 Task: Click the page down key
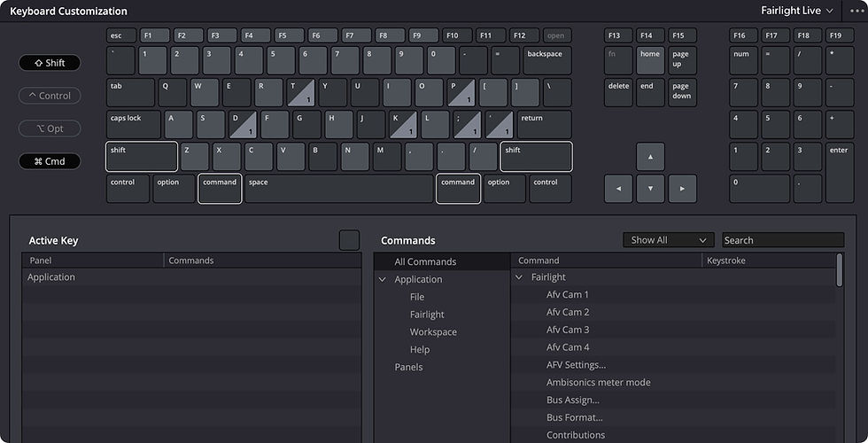tap(683, 92)
